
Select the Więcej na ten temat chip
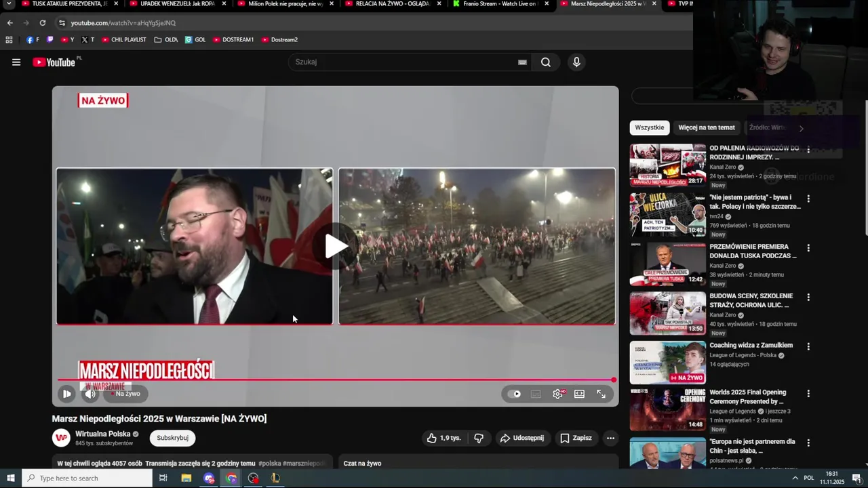707,127
